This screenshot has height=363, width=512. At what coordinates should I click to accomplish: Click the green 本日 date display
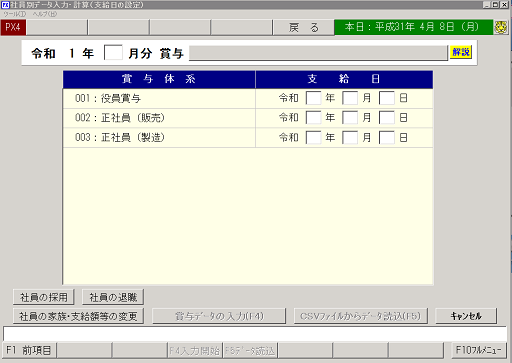click(x=413, y=27)
